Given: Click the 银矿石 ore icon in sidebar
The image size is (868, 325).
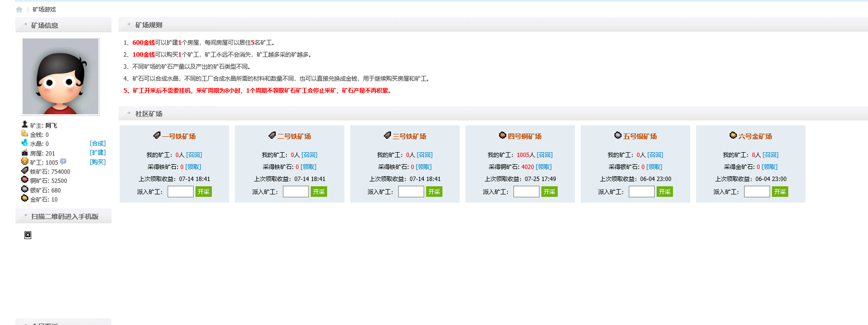Looking at the screenshot, I should [24, 189].
